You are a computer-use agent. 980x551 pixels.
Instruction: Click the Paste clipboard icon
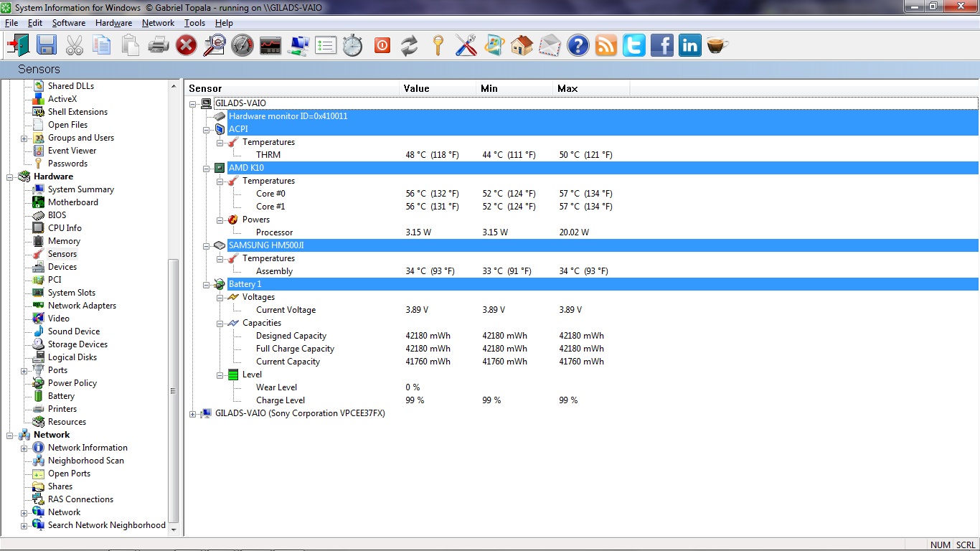pyautogui.click(x=130, y=46)
